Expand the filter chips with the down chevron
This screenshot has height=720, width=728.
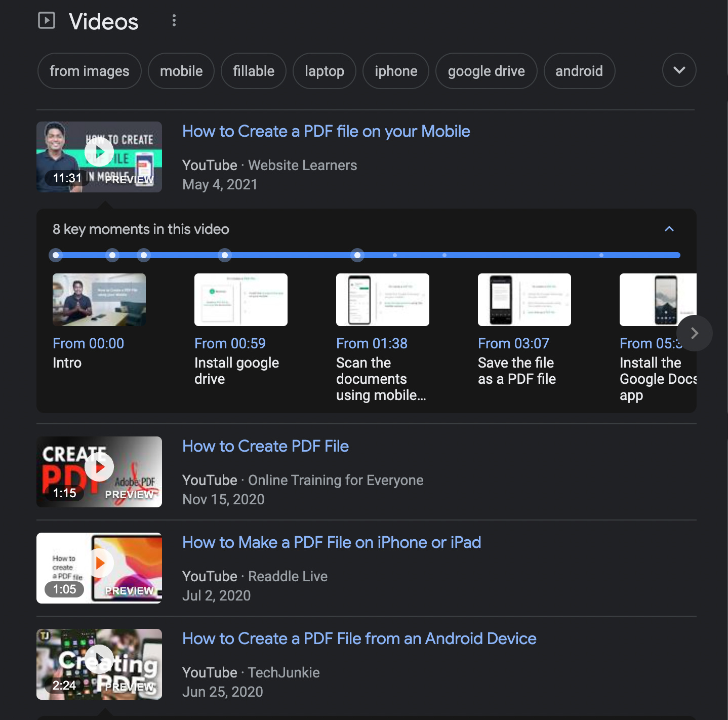[x=679, y=70]
